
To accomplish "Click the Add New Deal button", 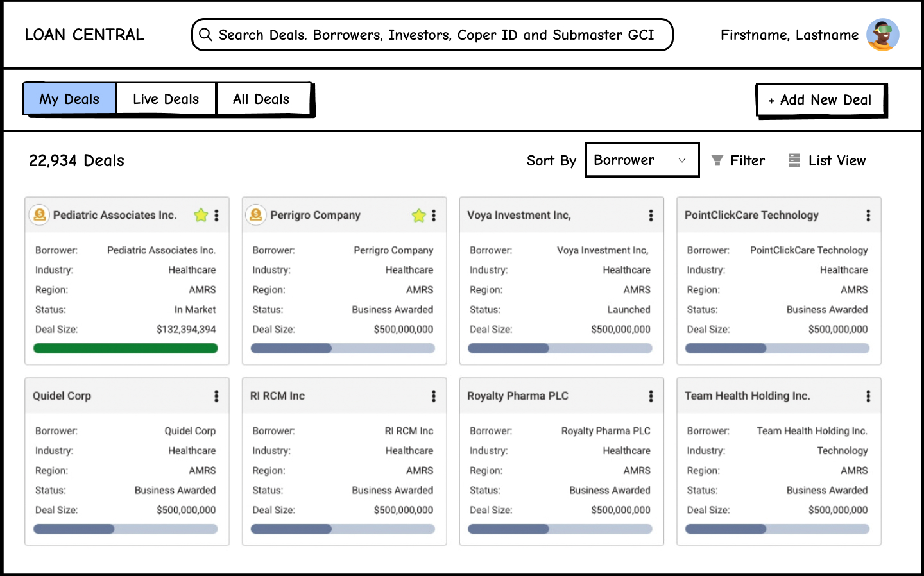I will coord(820,100).
